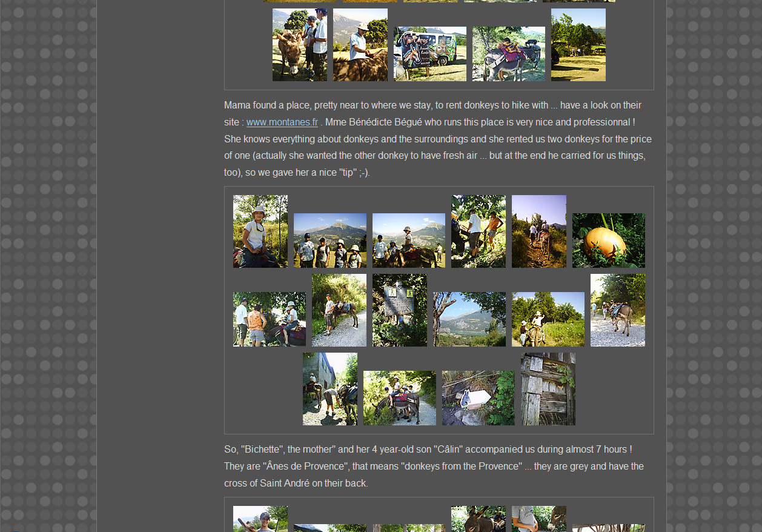Open the www.montanes.fr link

point(282,122)
